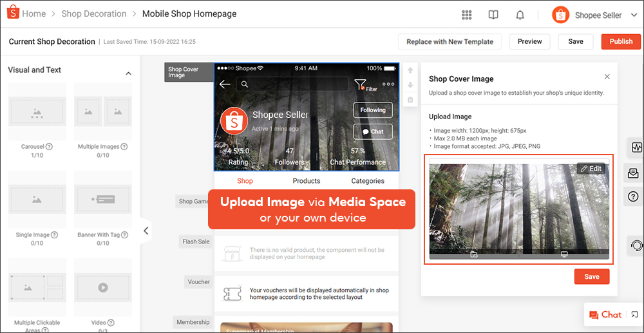The image size is (644, 333).
Task: Click Replace with New Template
Action: coord(450,41)
